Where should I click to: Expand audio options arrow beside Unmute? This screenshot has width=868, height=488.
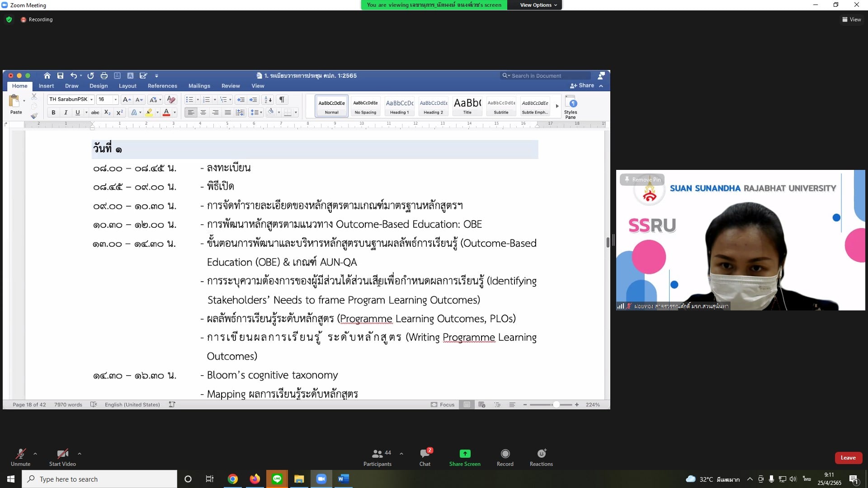click(x=35, y=453)
